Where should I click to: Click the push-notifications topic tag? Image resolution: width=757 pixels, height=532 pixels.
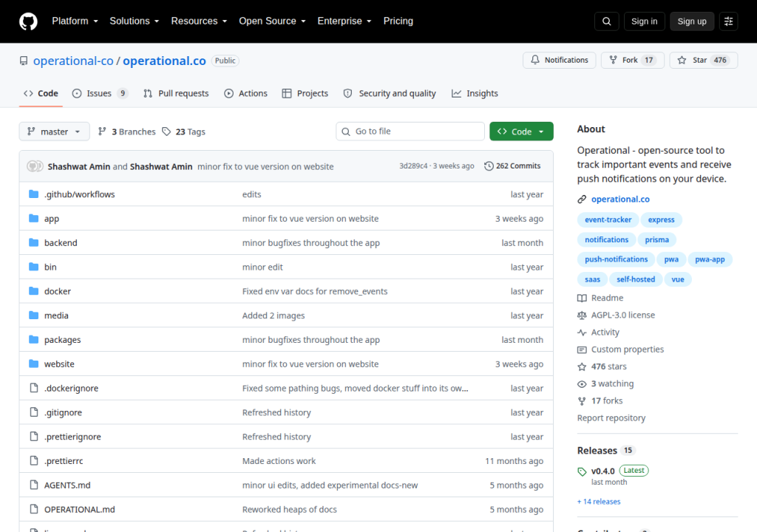pos(616,260)
